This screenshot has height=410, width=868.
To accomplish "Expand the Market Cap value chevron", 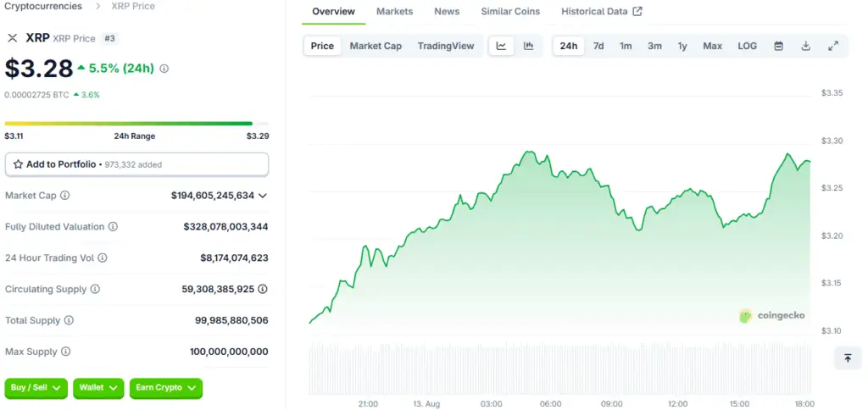I will tap(263, 196).
